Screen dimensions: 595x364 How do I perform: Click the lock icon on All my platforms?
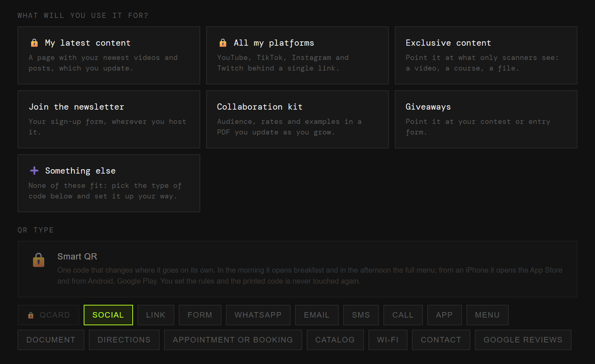(223, 43)
